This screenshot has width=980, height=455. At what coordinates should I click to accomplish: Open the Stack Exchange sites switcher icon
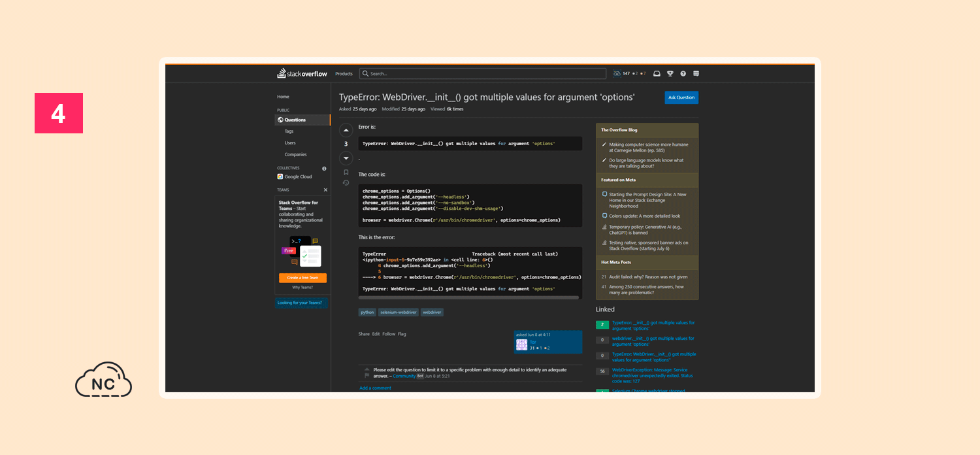point(696,74)
